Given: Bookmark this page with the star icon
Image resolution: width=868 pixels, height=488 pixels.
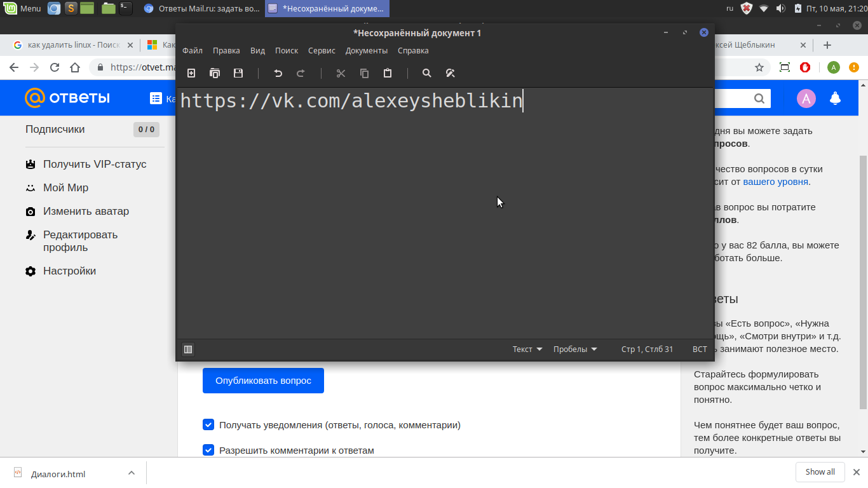Looking at the screenshot, I should tap(759, 67).
